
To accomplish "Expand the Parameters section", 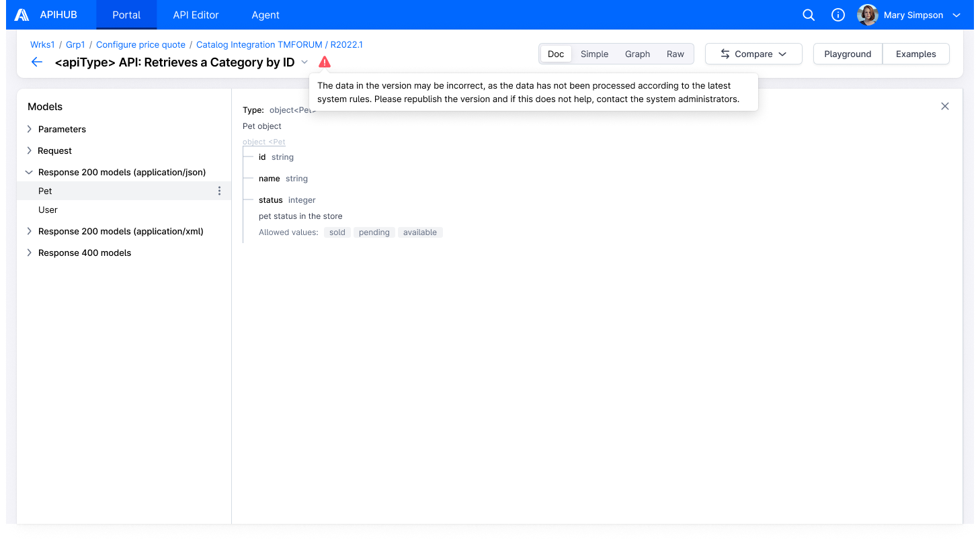I will (29, 129).
